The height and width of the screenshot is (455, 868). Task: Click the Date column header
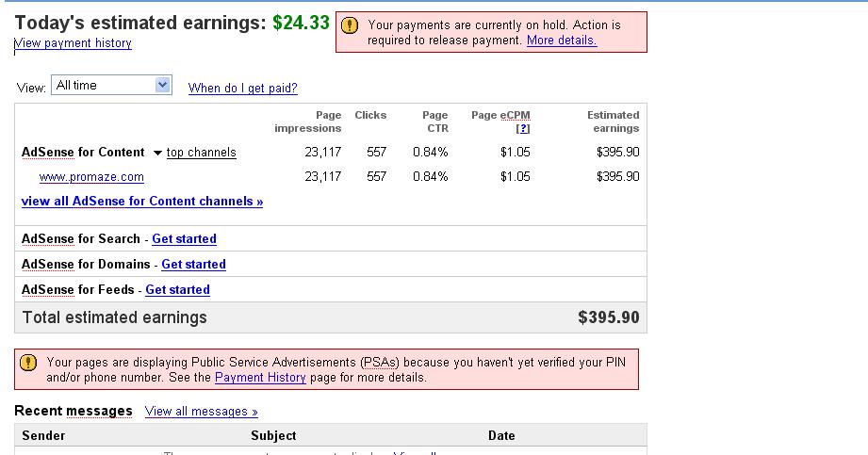(501, 436)
